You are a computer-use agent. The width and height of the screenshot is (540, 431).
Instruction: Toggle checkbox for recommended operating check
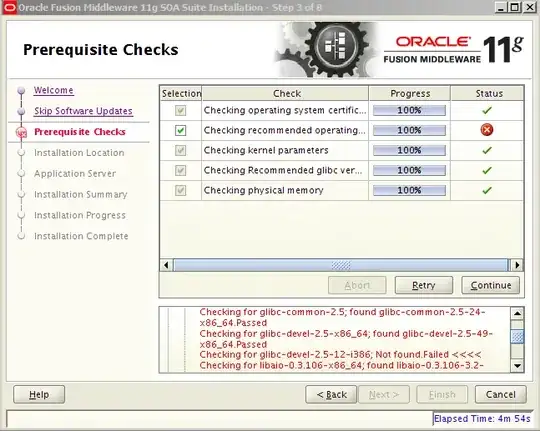pos(180,131)
